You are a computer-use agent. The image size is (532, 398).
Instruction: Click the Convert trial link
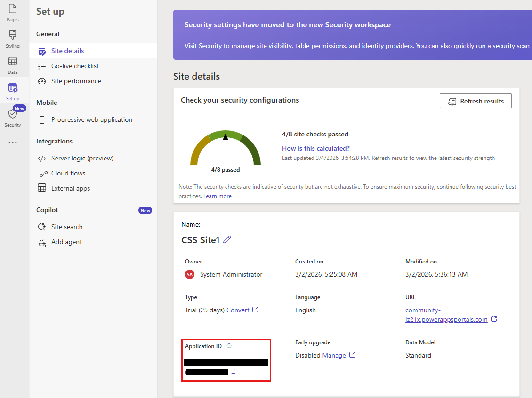237,310
